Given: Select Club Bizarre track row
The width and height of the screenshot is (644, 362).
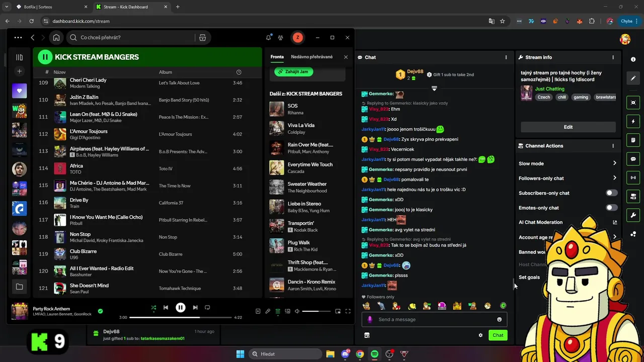Looking at the screenshot, I should pos(147,254).
